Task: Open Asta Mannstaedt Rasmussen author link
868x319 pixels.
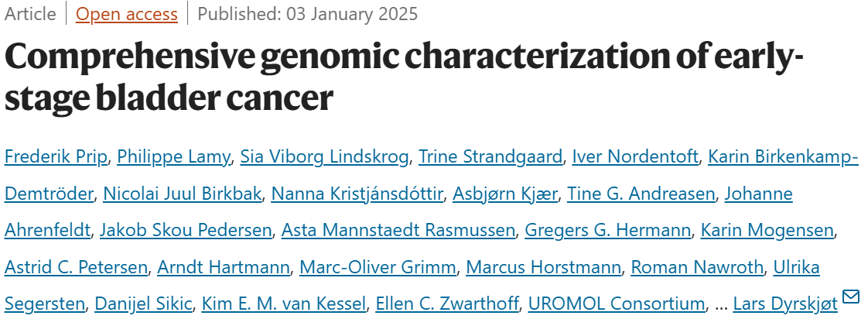Action: (398, 231)
